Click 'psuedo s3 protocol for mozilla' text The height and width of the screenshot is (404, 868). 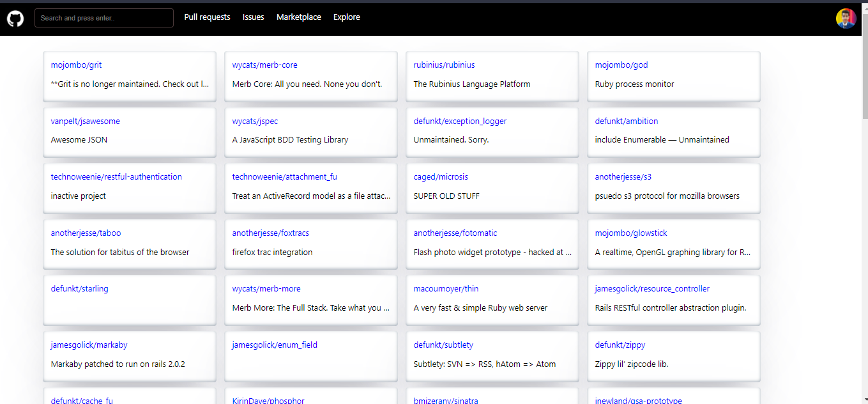[667, 196]
